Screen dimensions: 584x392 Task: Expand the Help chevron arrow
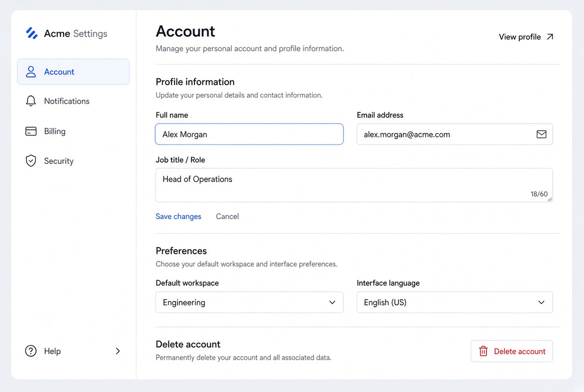click(x=117, y=351)
